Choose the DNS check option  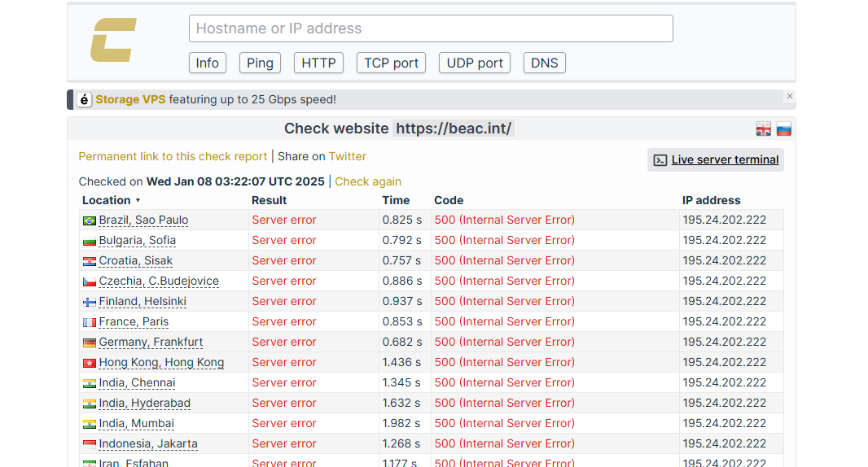(x=544, y=63)
